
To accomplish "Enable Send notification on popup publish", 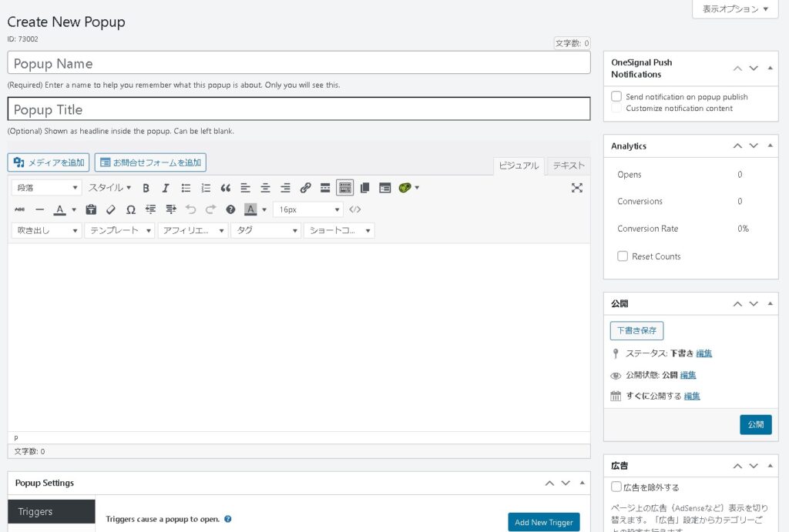I will point(616,97).
